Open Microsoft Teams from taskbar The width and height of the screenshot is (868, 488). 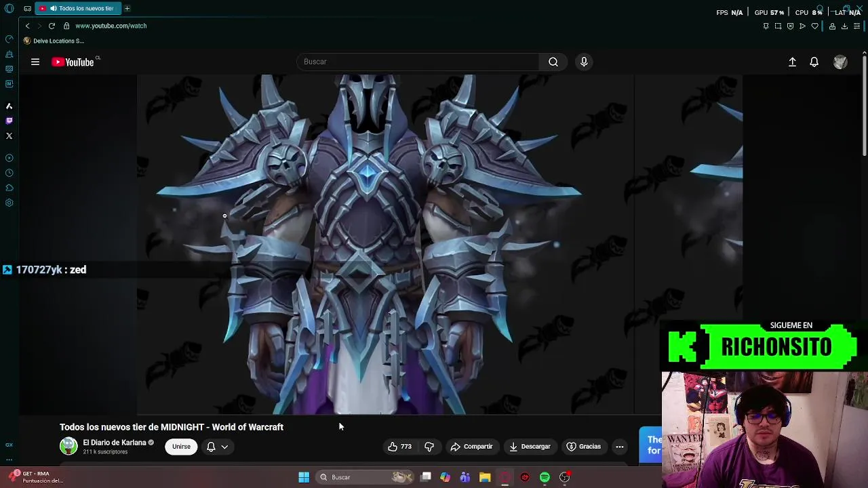465,477
